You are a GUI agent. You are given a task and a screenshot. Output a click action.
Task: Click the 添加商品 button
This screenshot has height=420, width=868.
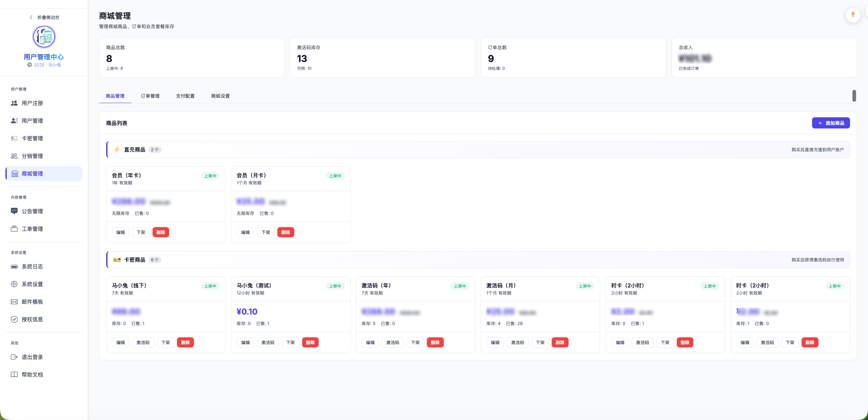point(830,123)
